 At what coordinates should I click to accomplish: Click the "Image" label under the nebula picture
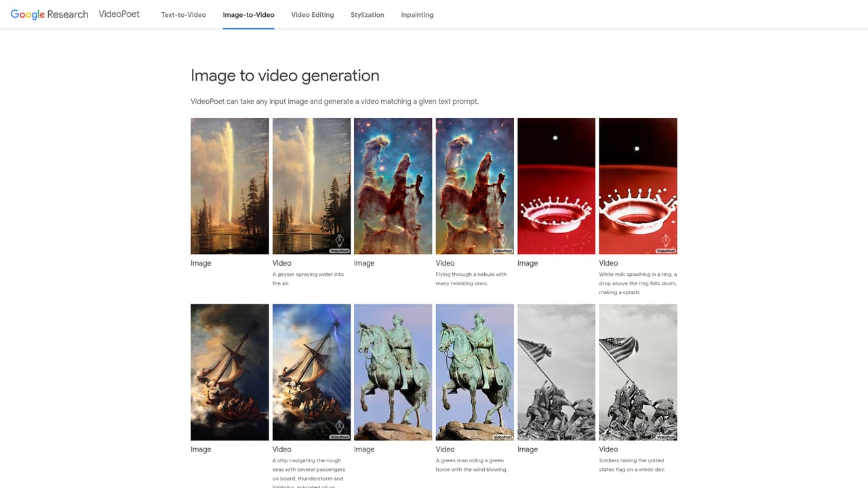click(364, 263)
